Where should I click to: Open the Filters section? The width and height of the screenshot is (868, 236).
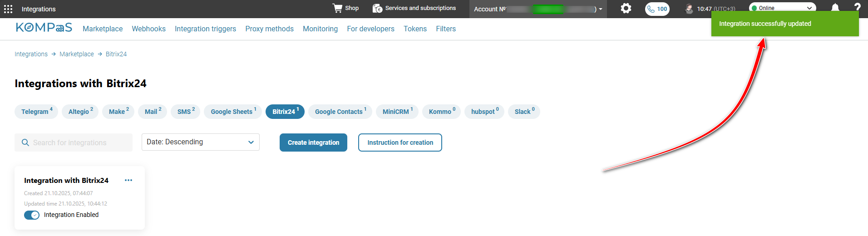coord(446,29)
